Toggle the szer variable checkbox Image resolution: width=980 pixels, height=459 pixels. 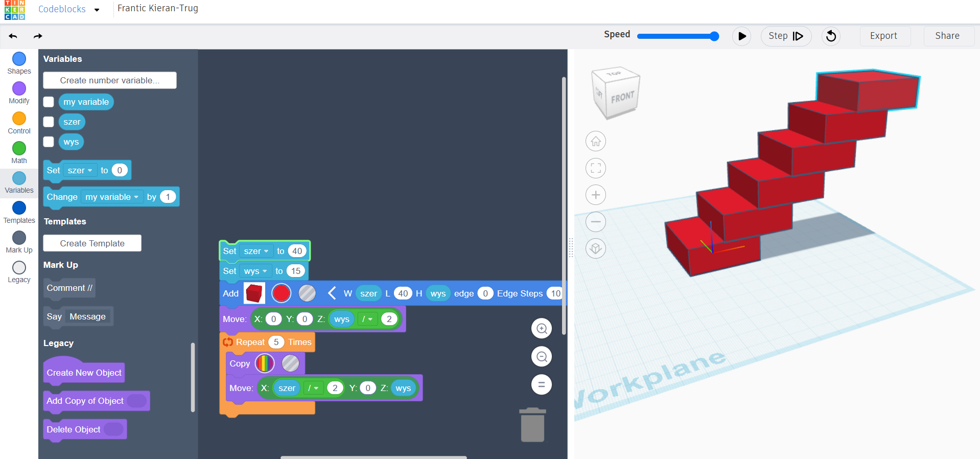[x=49, y=122]
